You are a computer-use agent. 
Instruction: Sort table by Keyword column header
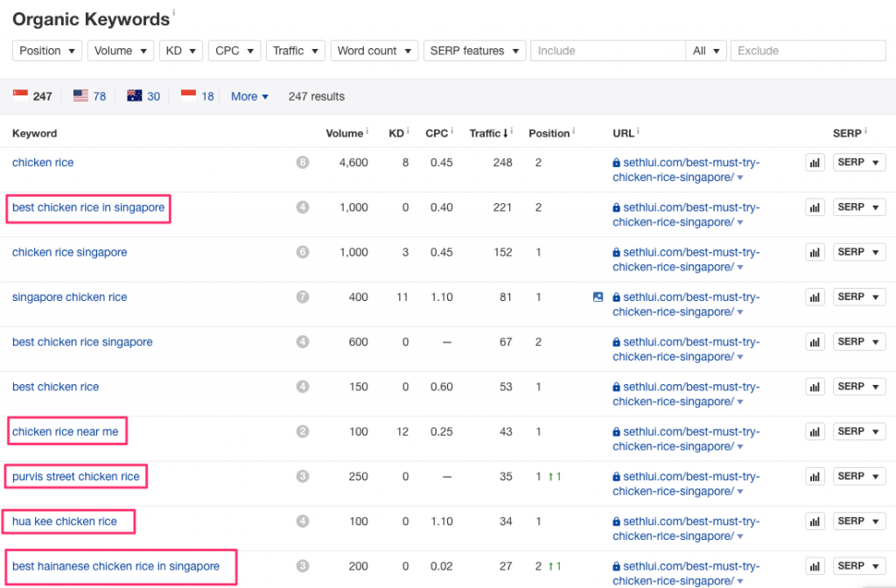point(34,133)
